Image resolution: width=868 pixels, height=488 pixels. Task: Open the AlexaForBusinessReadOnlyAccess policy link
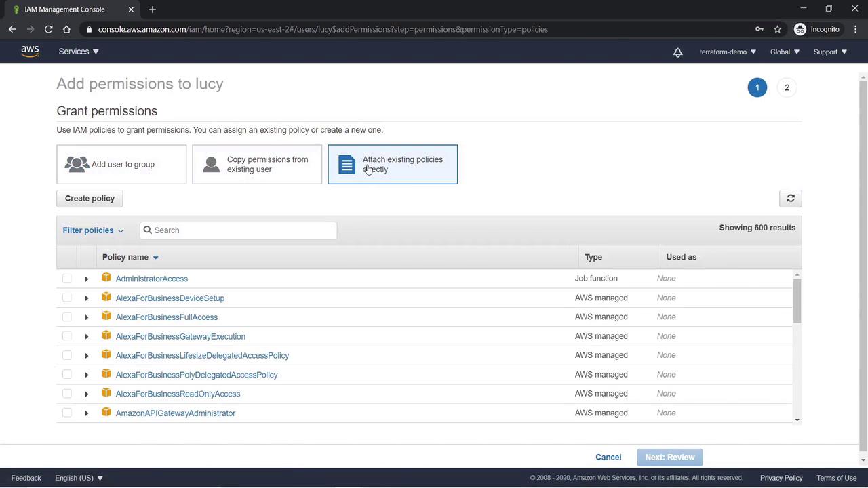pyautogui.click(x=178, y=394)
